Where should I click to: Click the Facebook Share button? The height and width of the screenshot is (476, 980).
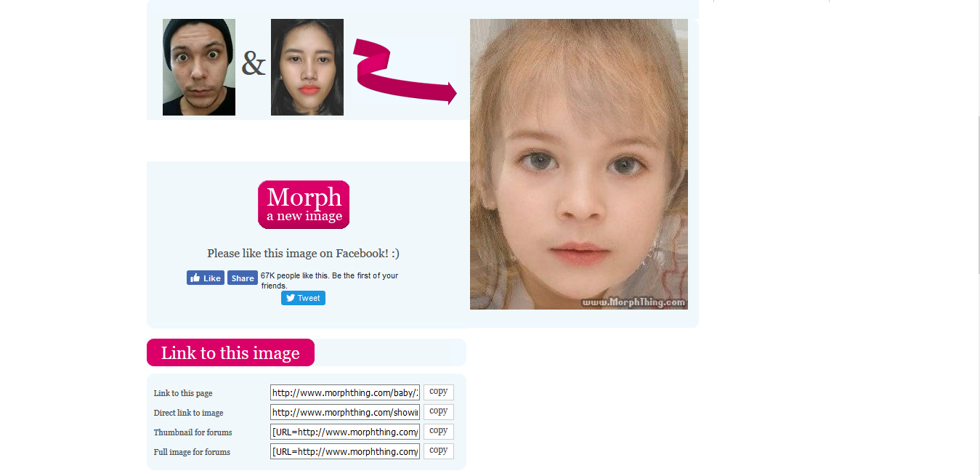[x=243, y=278]
